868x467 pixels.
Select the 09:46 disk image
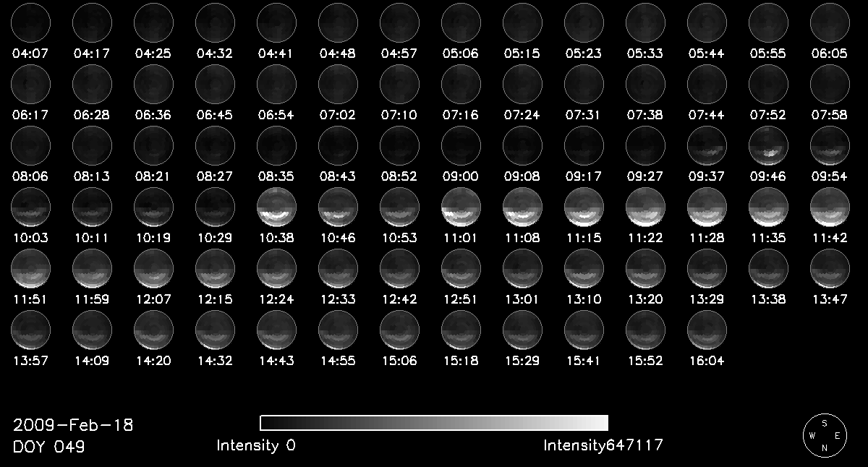tap(768, 146)
